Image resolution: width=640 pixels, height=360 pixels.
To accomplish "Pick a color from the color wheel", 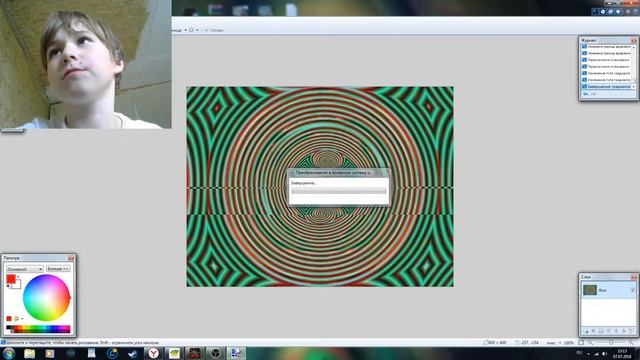I will pyautogui.click(x=46, y=297).
